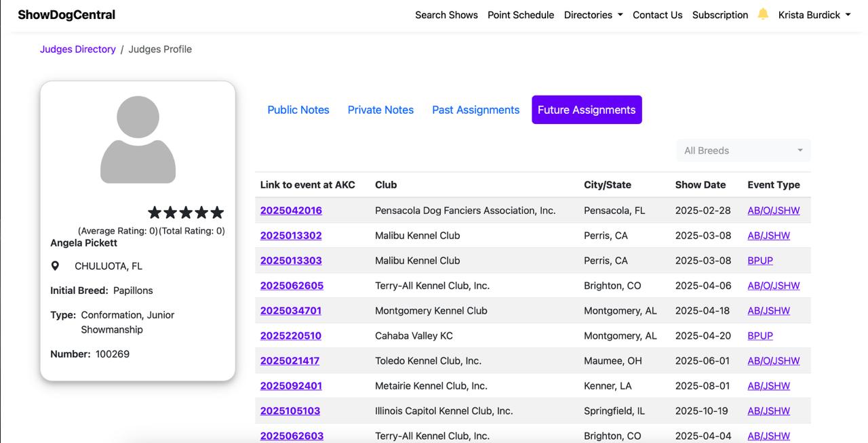Click the third rating star
This screenshot has height=443, width=868.
(x=186, y=213)
